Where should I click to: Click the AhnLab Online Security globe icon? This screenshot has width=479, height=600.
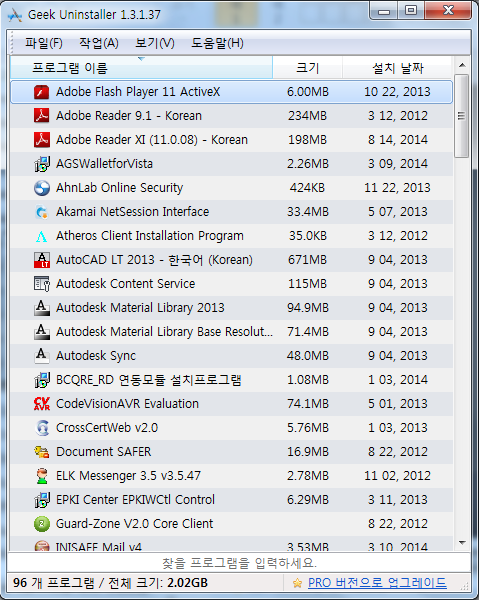point(42,188)
